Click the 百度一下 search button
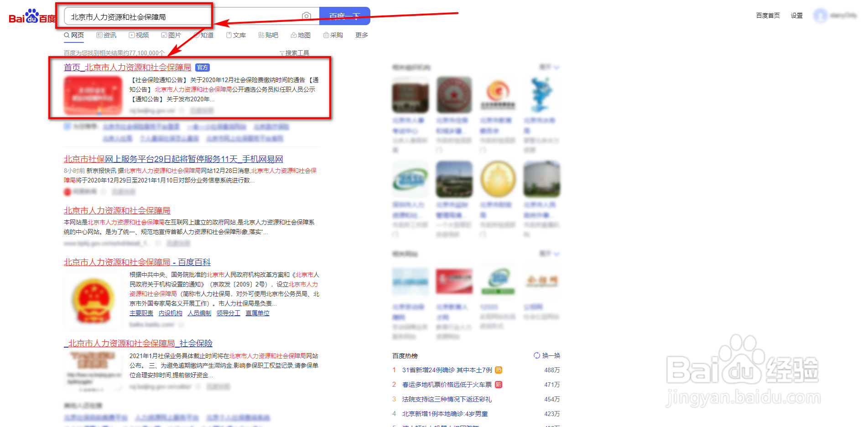The height and width of the screenshot is (427, 868). (x=344, y=16)
